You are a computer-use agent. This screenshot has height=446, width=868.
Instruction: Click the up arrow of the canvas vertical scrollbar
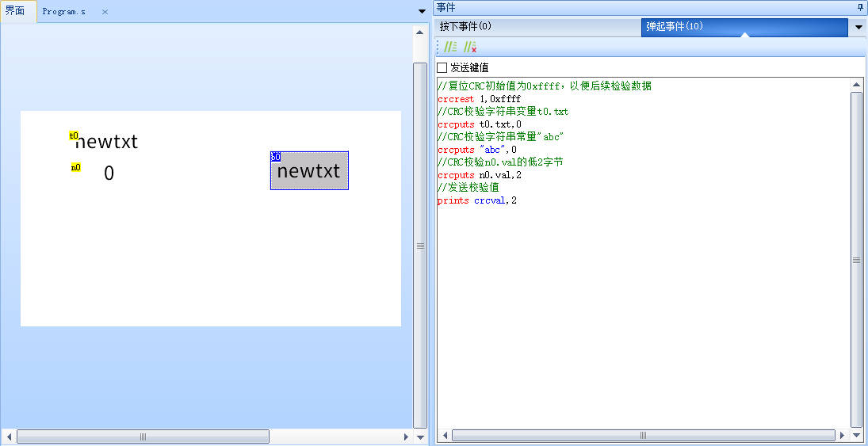click(x=420, y=32)
